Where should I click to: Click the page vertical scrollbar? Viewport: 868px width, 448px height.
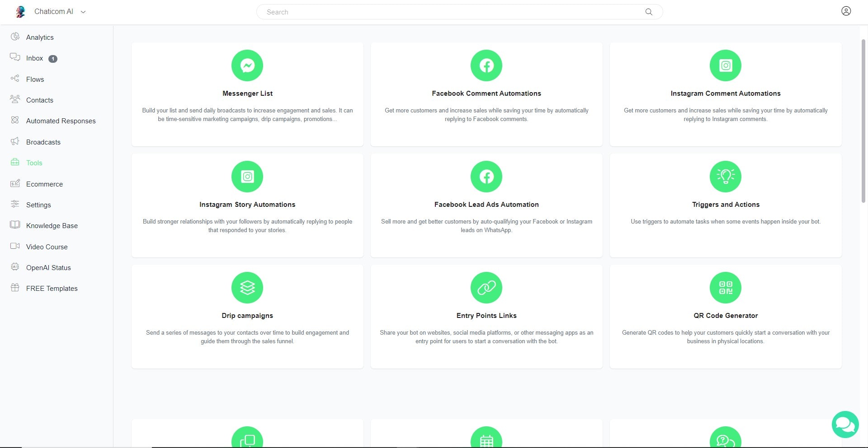coord(863,121)
